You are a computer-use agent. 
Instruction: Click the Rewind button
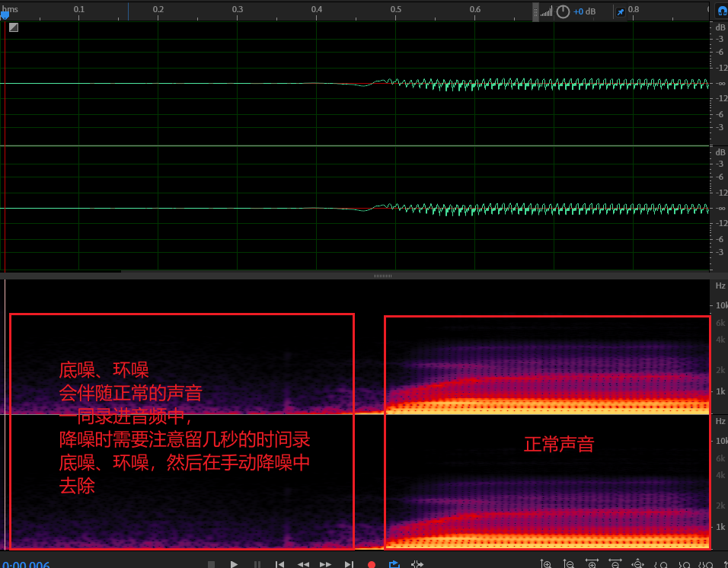coord(303,564)
